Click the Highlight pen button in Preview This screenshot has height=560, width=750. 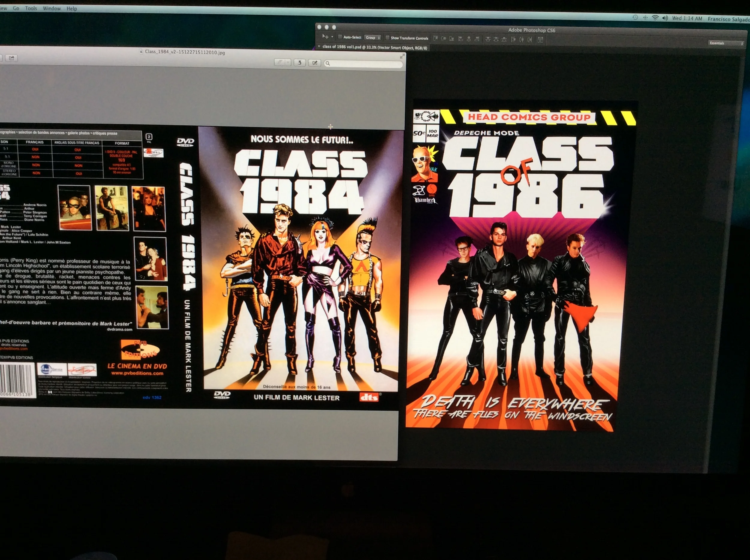point(280,62)
